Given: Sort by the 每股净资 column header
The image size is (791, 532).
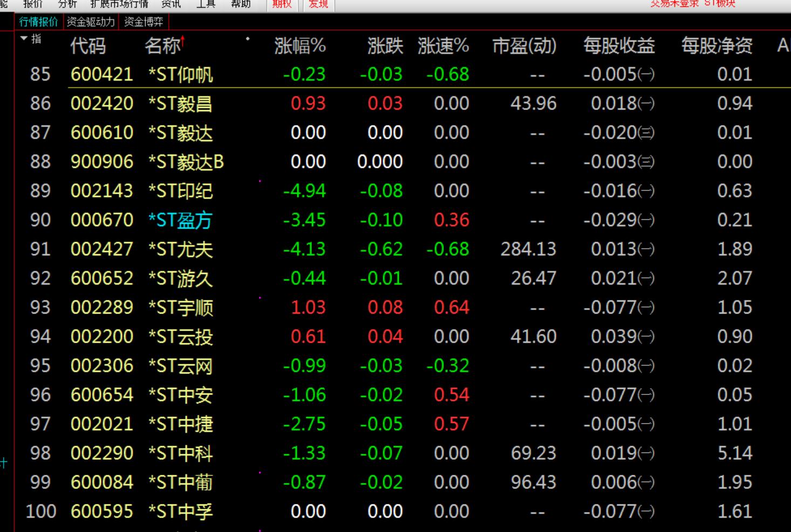Looking at the screenshot, I should (717, 46).
